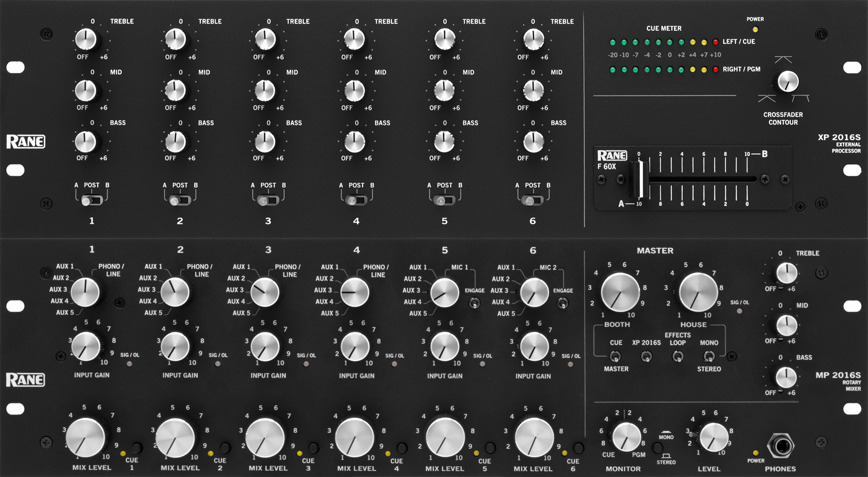Click the MASTER section heading

point(655,251)
